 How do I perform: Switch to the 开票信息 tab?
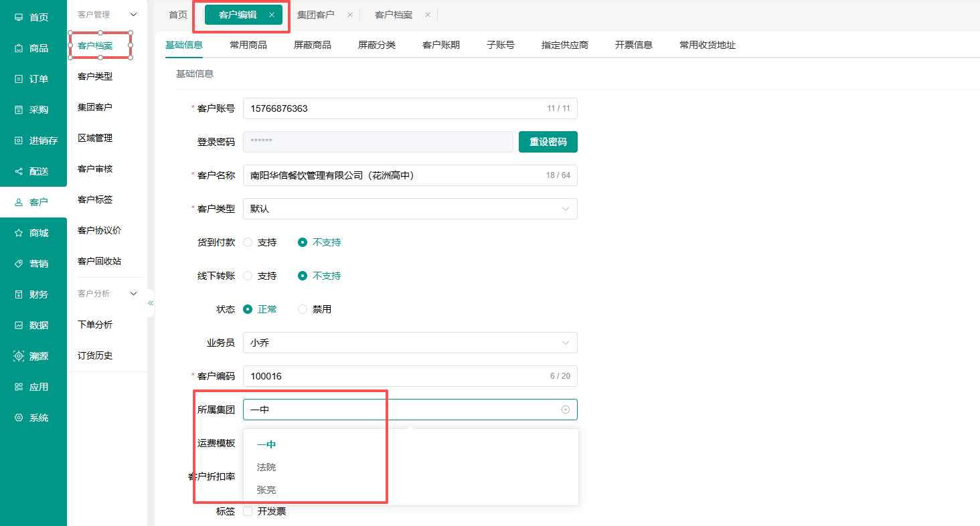[x=634, y=45]
